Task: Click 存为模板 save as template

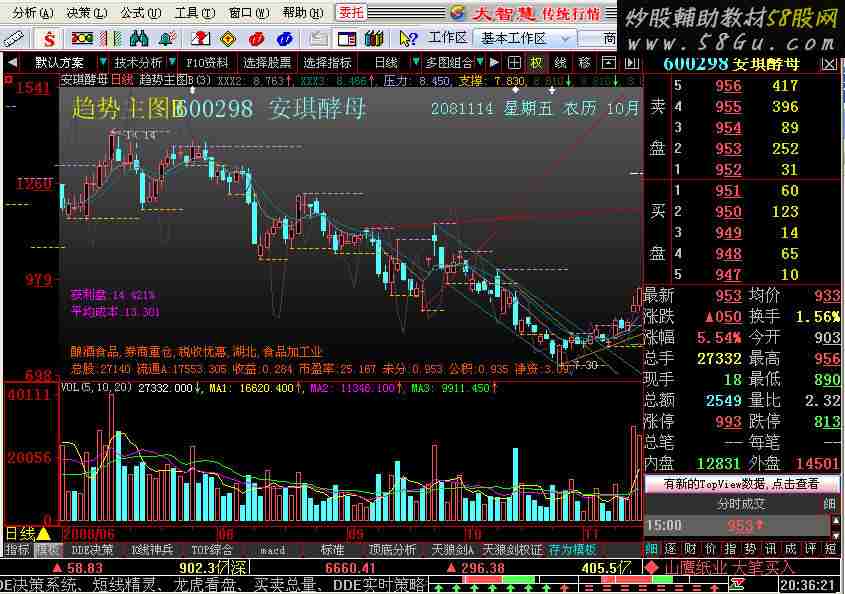Action: 572,550
